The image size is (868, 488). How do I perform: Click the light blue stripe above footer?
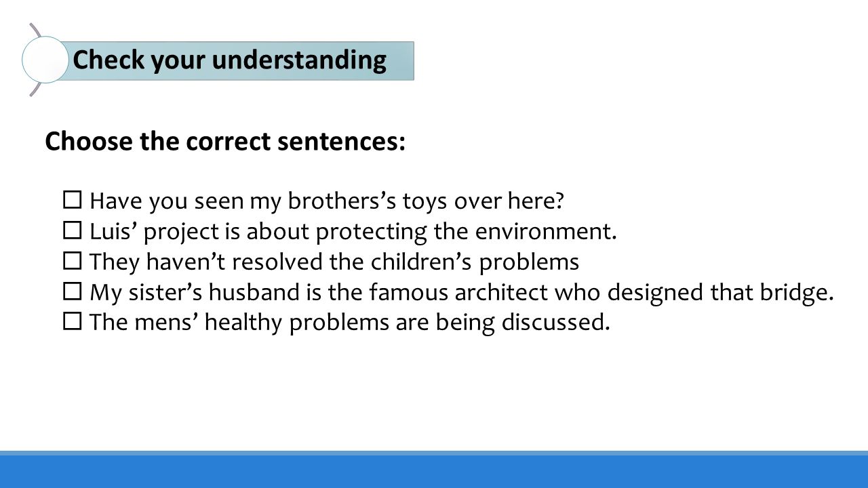434,453
